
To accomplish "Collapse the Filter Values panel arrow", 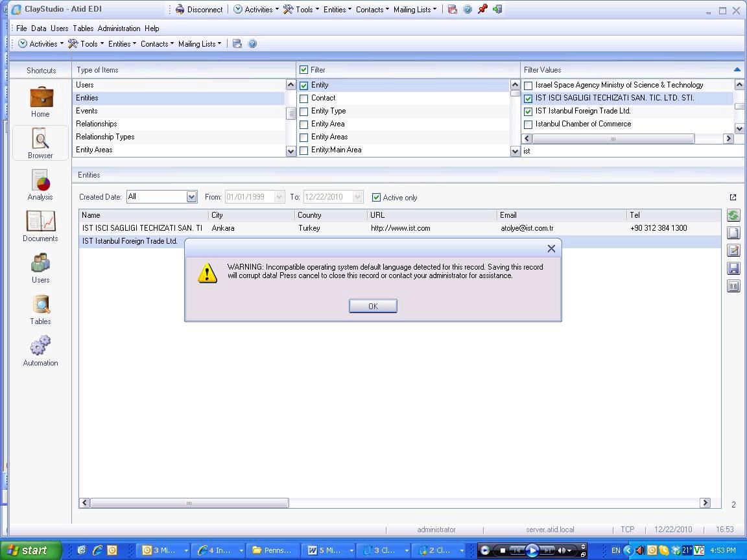I will [737, 69].
